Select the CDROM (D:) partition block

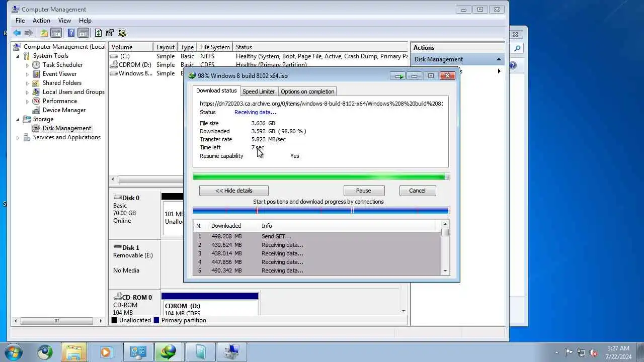[x=210, y=304]
